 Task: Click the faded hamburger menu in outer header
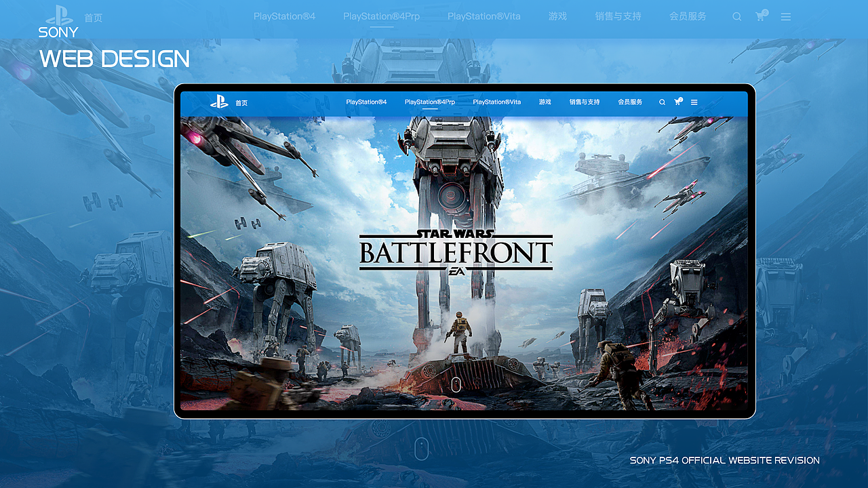(x=786, y=16)
